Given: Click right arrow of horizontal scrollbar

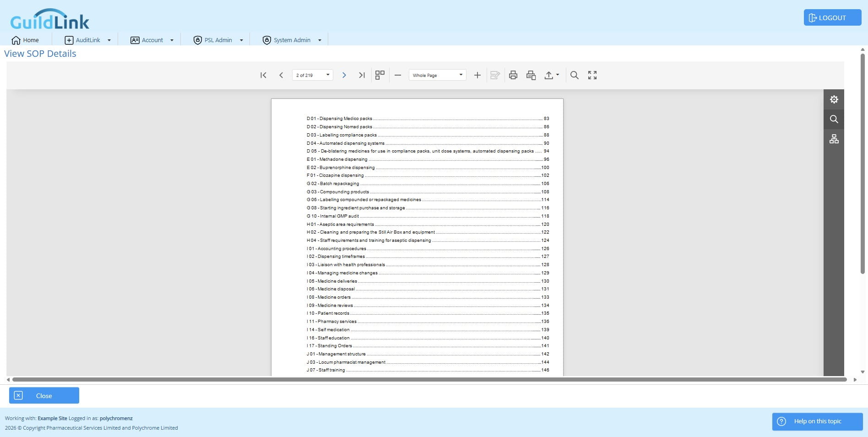Looking at the screenshot, I should pos(855,379).
